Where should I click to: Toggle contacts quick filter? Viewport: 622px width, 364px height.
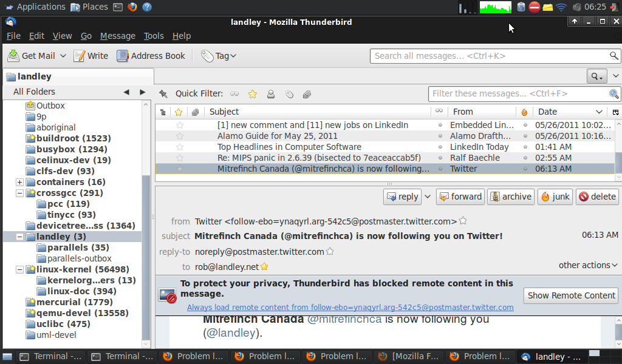270,94
